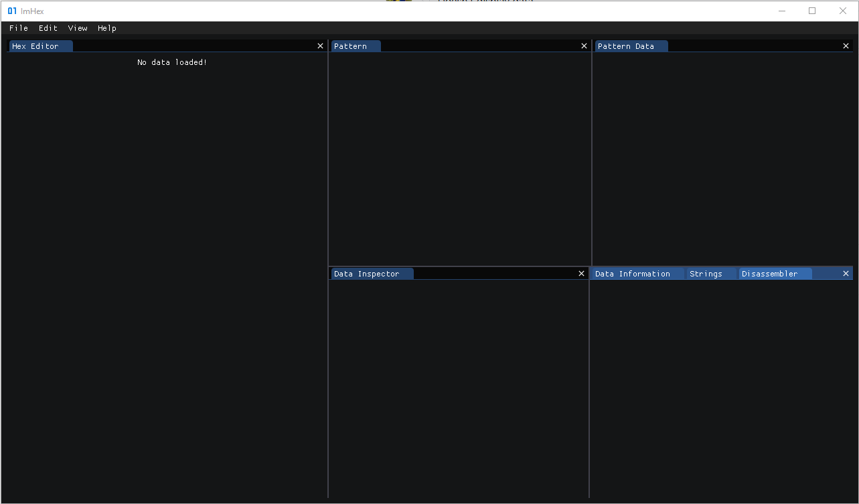The width and height of the screenshot is (859, 504).
Task: Switch to the Disassembler tab
Action: pos(775,274)
